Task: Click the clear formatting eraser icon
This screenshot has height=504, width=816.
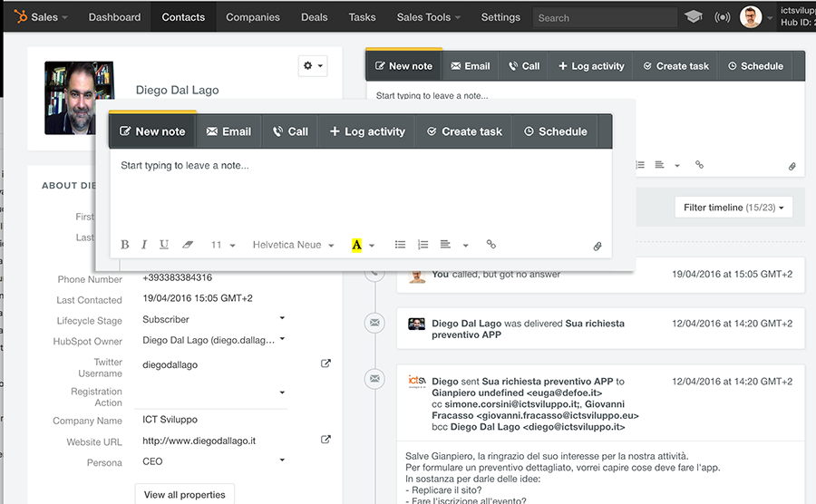Action: (188, 245)
